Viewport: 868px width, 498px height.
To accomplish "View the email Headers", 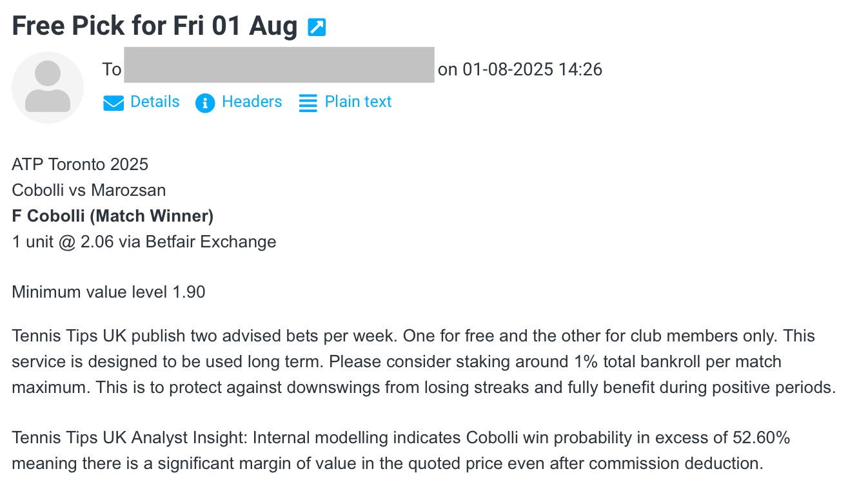I will [252, 102].
